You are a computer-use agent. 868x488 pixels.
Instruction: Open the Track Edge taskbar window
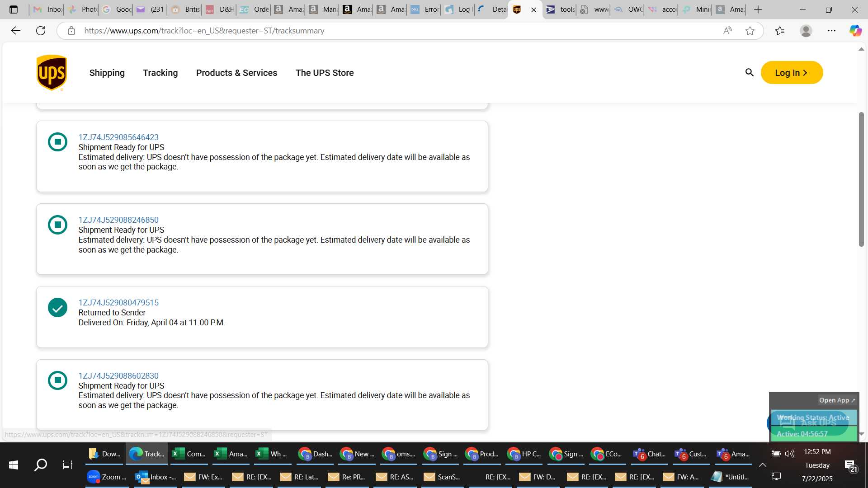pyautogui.click(x=147, y=454)
